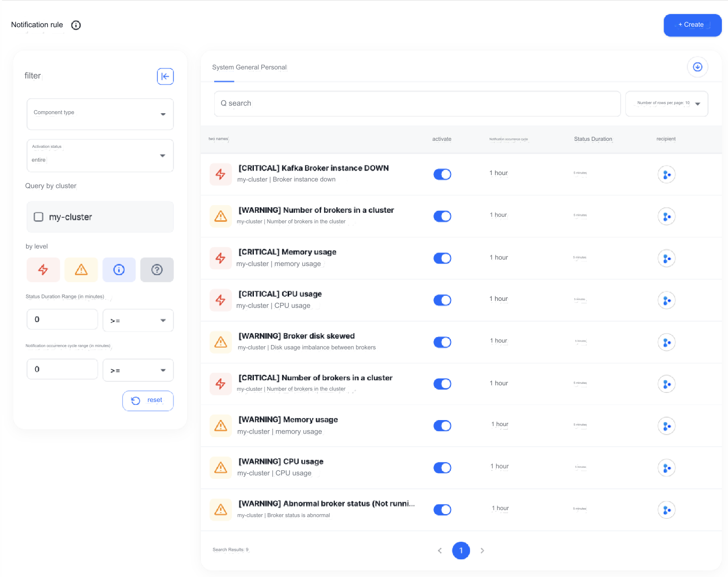The height and width of the screenshot is (577, 728).
Task: Collapse the filter panel using arrow icon
Action: (x=165, y=76)
